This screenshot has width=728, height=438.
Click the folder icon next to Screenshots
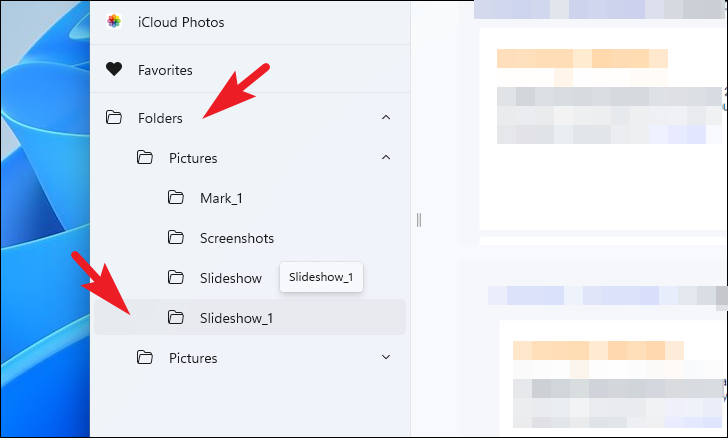coord(176,238)
